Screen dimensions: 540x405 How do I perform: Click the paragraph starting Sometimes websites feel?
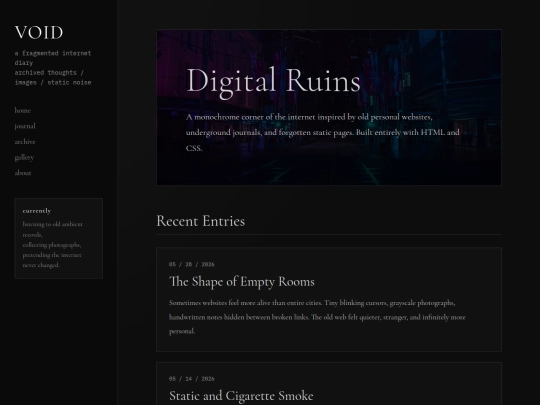pyautogui.click(x=317, y=317)
